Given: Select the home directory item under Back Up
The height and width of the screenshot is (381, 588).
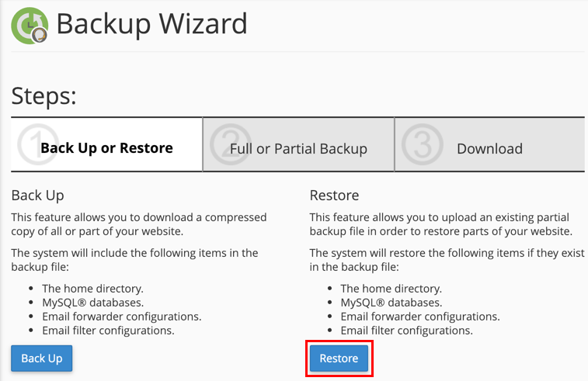Looking at the screenshot, I should (92, 289).
